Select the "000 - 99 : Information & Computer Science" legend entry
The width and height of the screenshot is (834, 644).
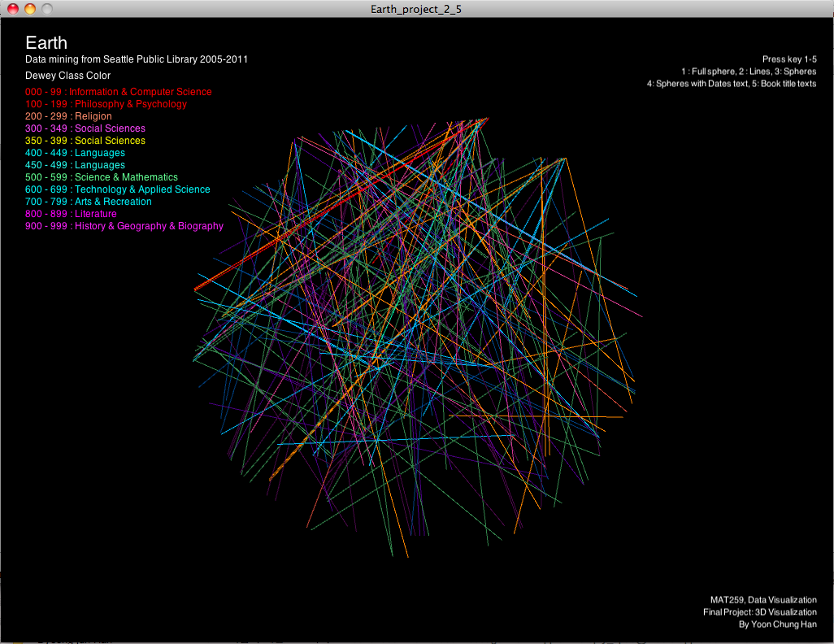point(119,92)
